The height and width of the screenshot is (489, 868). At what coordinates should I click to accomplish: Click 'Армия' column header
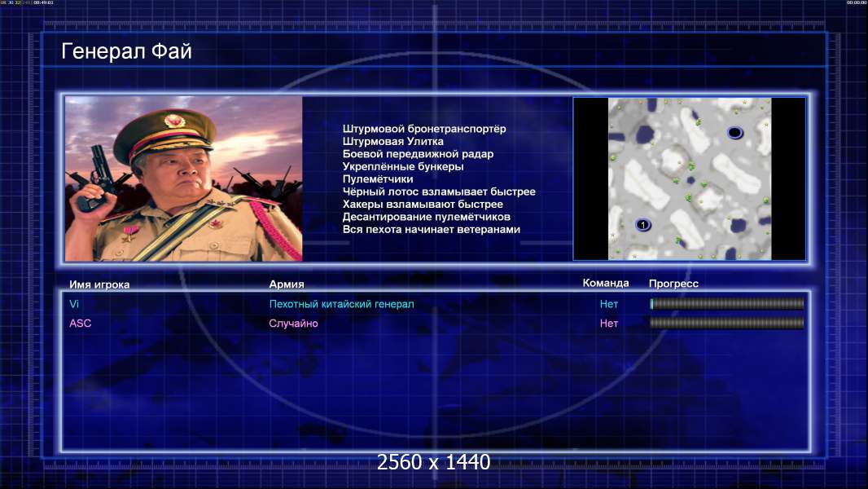[287, 284]
